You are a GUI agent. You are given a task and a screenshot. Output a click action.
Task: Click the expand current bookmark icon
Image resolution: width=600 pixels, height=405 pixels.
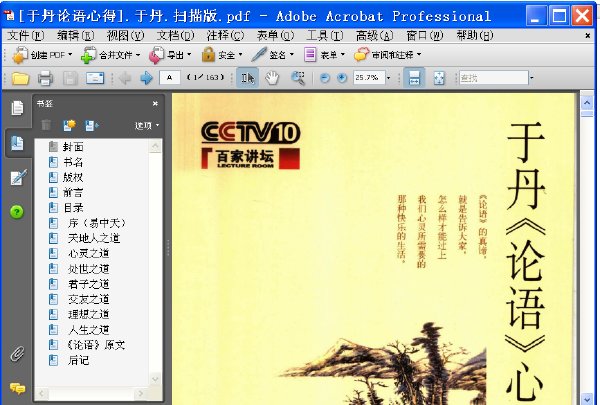pos(91,125)
